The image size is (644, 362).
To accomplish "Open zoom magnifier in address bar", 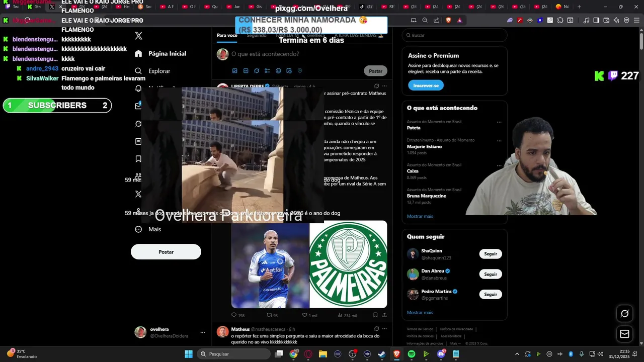I will [x=425, y=20].
